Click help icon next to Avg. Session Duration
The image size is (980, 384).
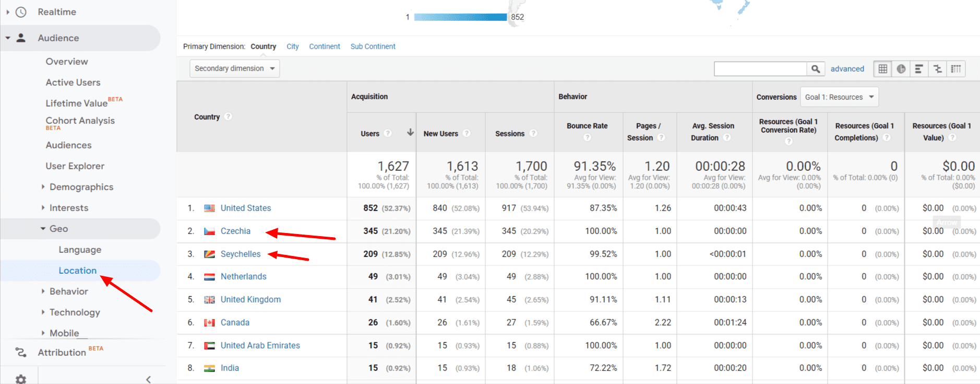727,137
